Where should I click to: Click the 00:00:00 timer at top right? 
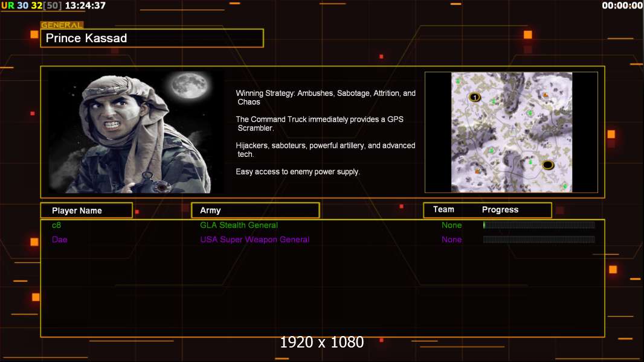pos(622,5)
